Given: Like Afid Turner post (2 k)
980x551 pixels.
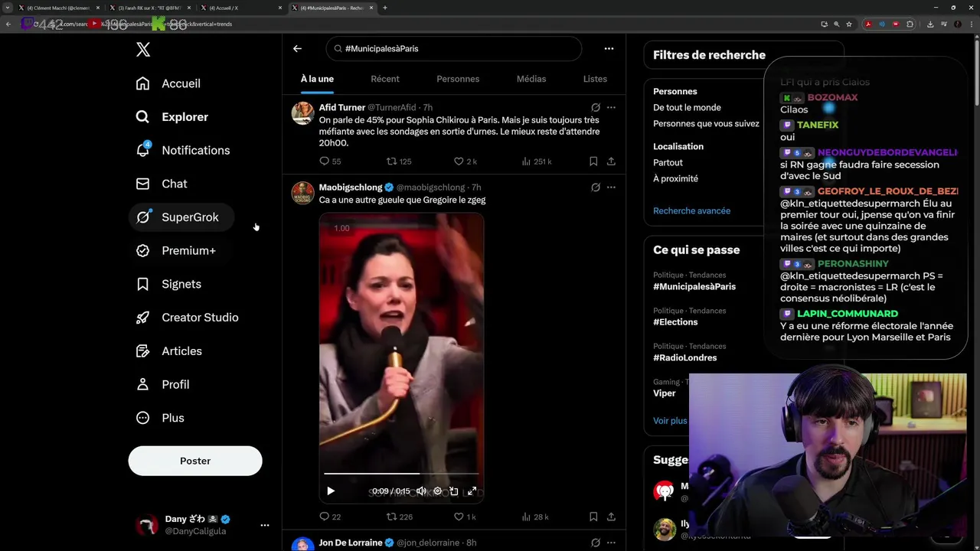Looking at the screenshot, I should [x=465, y=161].
